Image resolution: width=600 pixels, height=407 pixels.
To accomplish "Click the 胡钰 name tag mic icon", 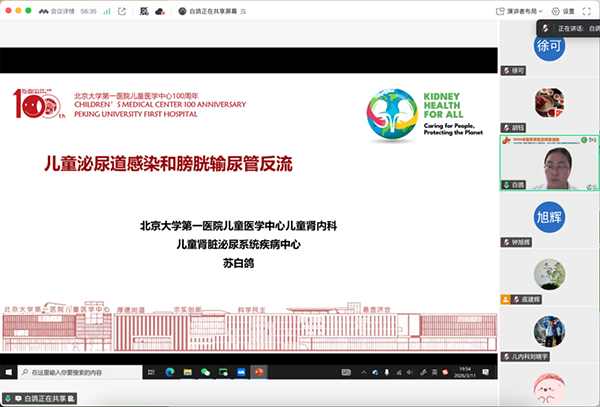I will pyautogui.click(x=506, y=128).
